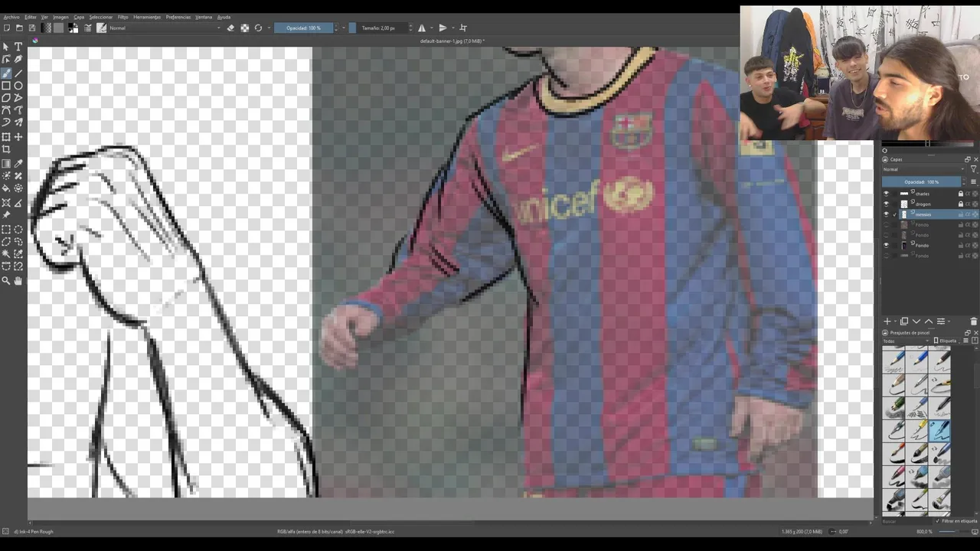
Task: Select the Measure tool
Action: point(18,203)
